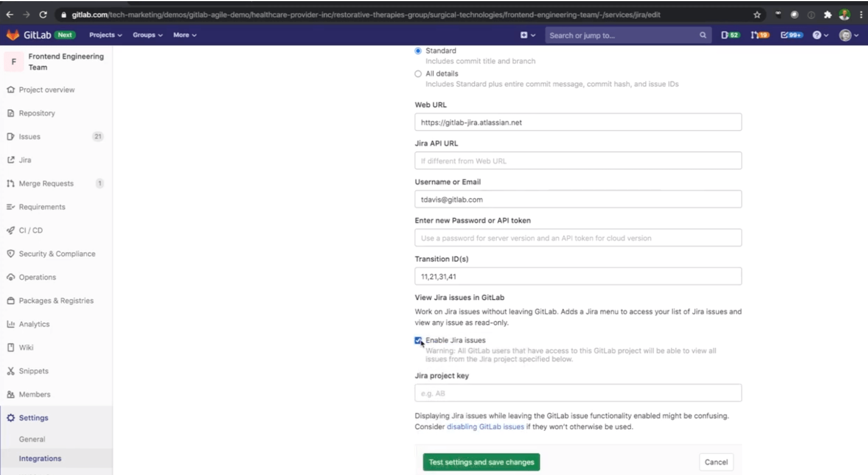This screenshot has width=868, height=475.
Task: Open the project Wiki
Action: [x=27, y=347]
